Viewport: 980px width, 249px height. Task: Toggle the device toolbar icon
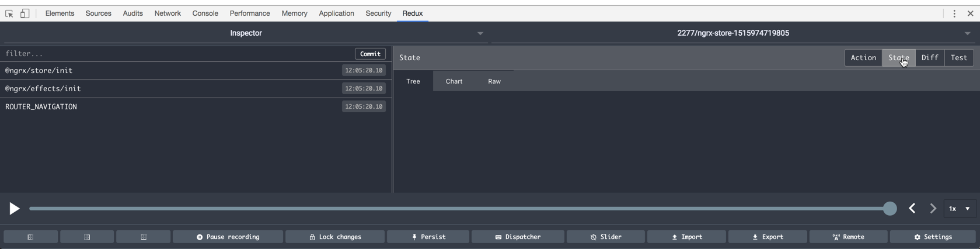(x=25, y=13)
